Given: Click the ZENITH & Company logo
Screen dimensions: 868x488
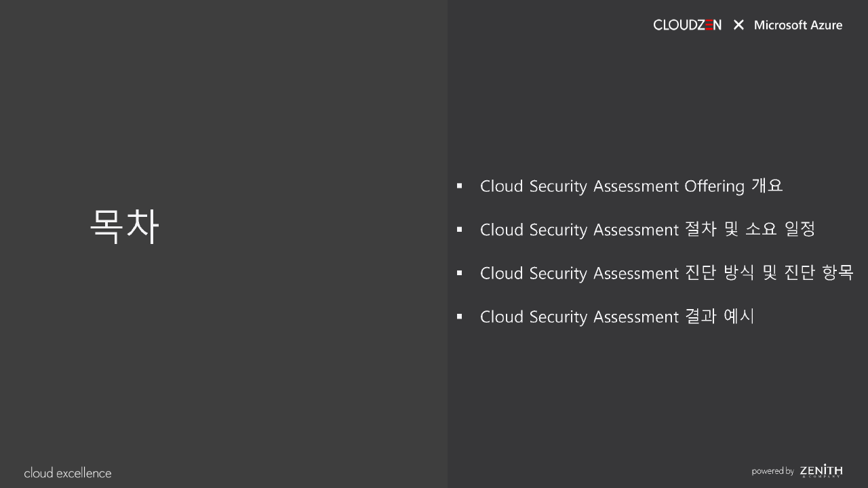Looking at the screenshot, I should [821, 470].
